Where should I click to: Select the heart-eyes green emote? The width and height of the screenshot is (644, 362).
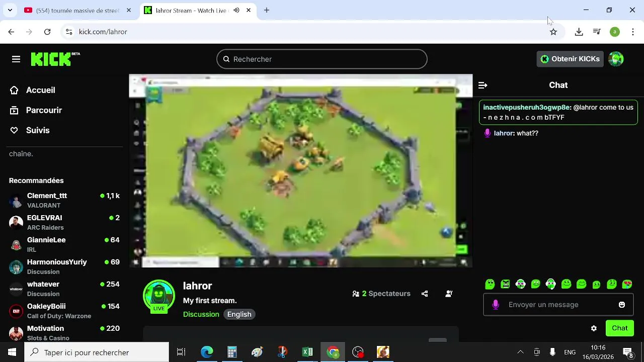(627, 285)
